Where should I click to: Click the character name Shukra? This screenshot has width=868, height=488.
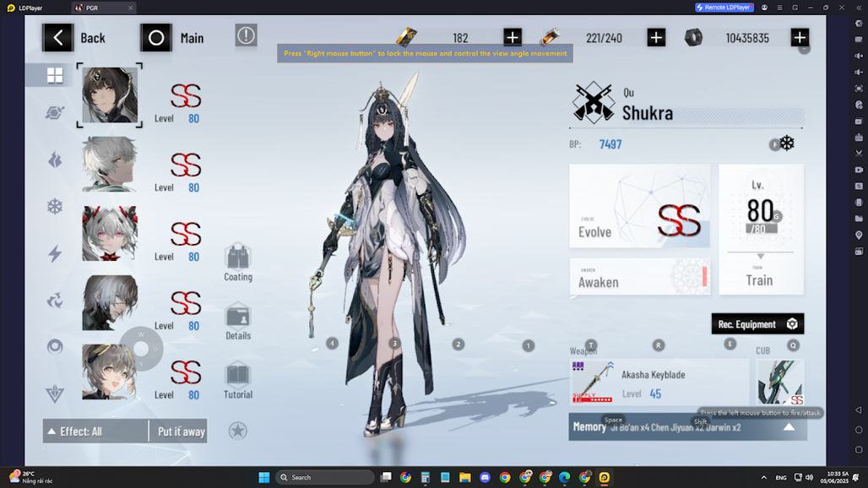[647, 113]
